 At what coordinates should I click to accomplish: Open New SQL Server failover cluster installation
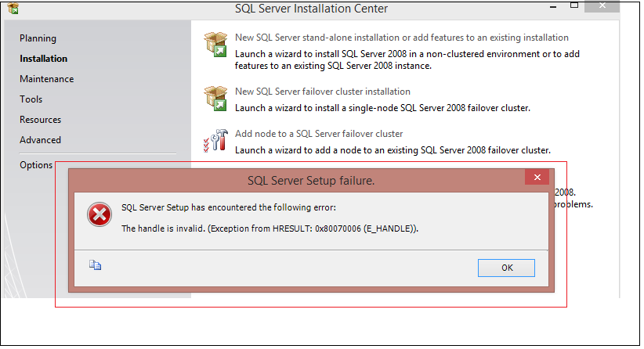click(x=322, y=92)
